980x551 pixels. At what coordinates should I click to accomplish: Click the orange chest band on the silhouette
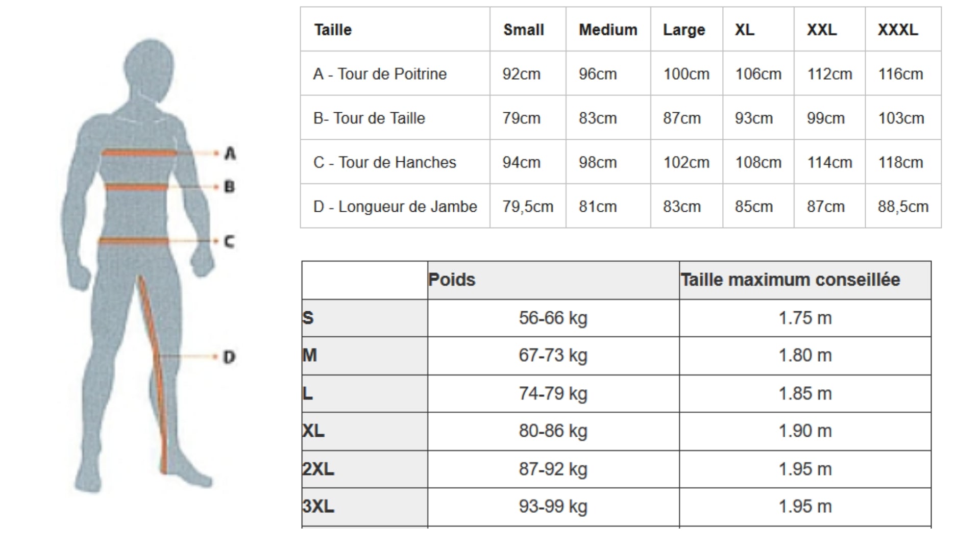click(140, 153)
